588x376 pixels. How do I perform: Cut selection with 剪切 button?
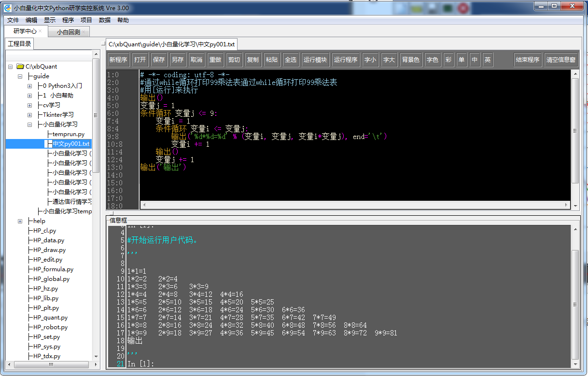pos(234,60)
